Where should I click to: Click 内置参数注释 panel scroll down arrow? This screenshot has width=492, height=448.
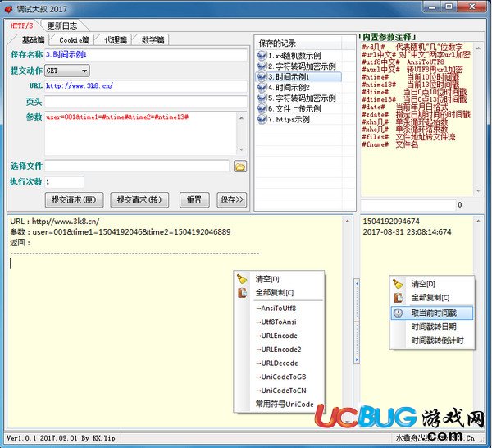478,190
